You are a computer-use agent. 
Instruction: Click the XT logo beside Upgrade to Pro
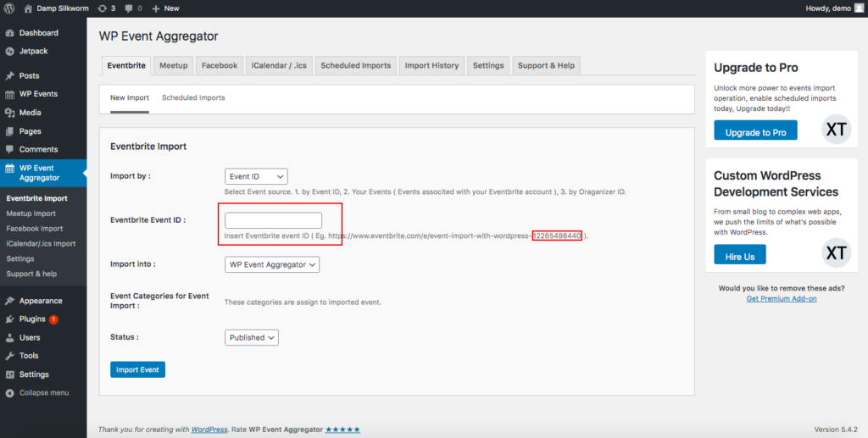click(836, 130)
